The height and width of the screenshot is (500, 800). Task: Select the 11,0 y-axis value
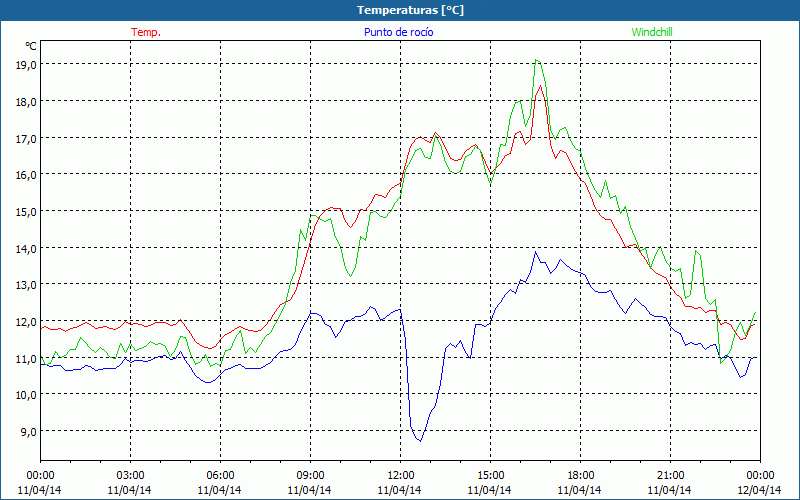coord(27,358)
